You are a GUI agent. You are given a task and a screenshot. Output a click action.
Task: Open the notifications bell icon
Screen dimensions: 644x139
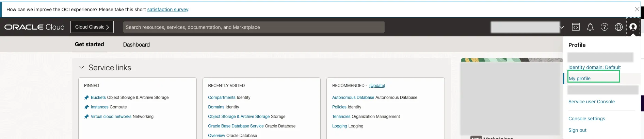click(590, 27)
